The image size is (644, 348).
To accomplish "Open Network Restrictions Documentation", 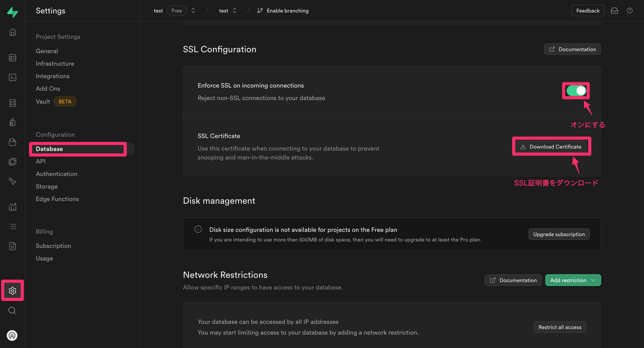I will 513,280.
